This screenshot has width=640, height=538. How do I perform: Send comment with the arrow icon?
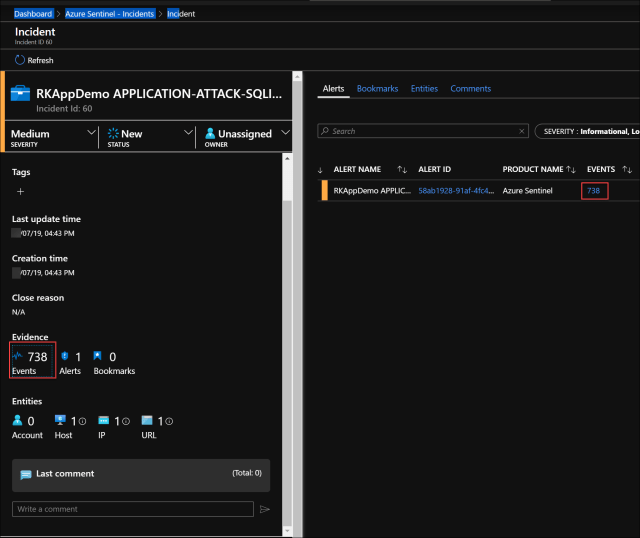coord(265,509)
